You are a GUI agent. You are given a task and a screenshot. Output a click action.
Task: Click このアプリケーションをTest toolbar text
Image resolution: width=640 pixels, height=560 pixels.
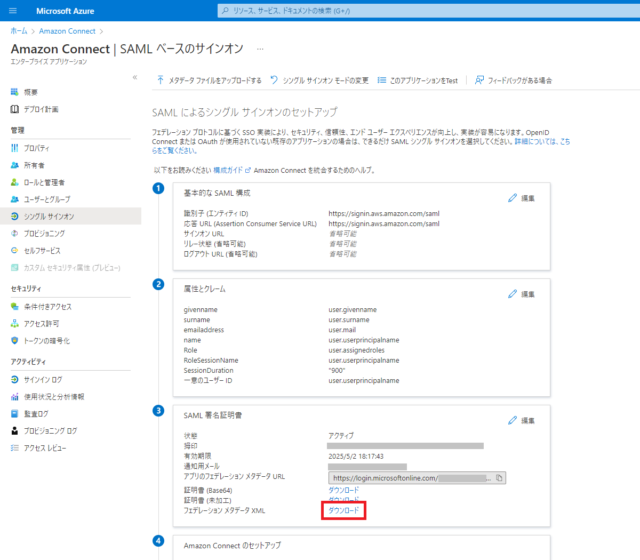424,80
